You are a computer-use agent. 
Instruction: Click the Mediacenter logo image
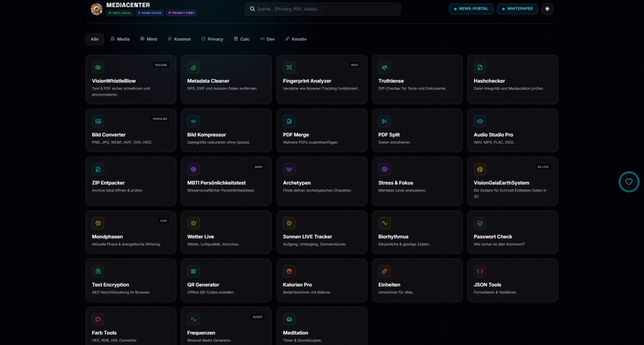click(x=97, y=9)
